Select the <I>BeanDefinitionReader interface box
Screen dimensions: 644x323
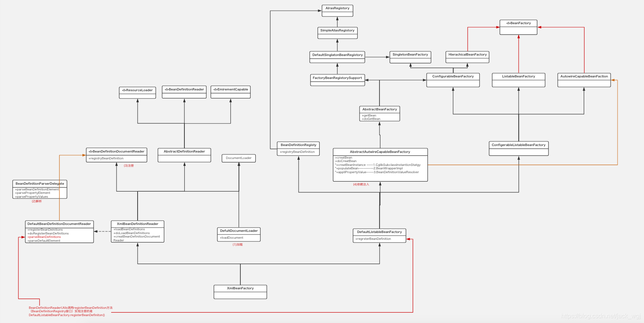click(184, 92)
